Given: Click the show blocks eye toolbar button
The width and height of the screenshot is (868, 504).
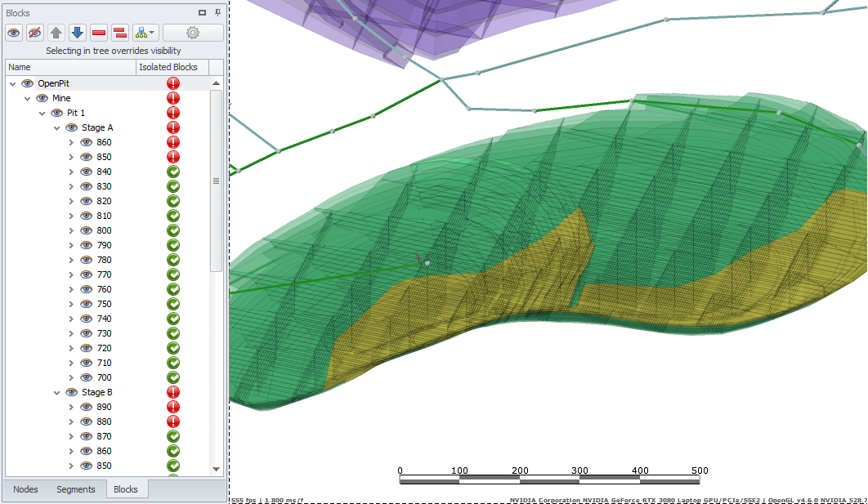Looking at the screenshot, I should [14, 33].
